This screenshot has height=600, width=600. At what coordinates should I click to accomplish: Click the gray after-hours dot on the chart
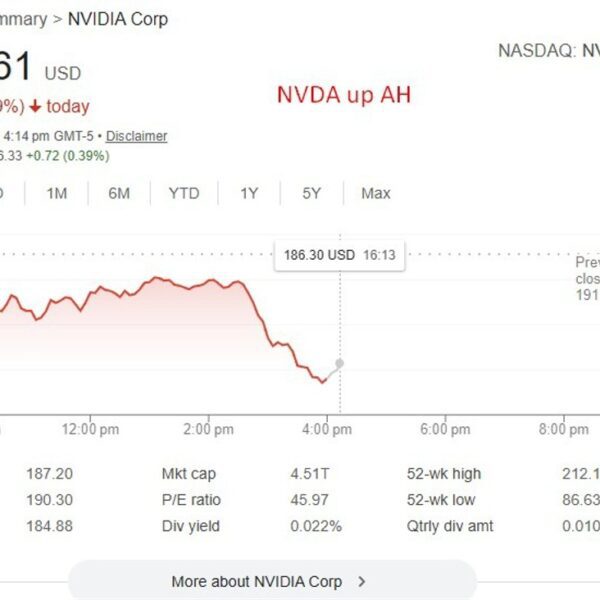pos(340,363)
